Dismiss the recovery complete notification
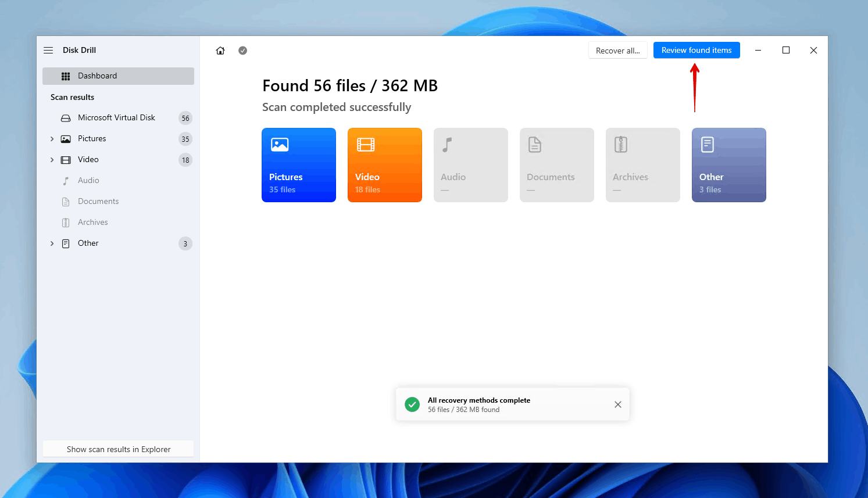The height and width of the screenshot is (498, 868). pyautogui.click(x=618, y=404)
